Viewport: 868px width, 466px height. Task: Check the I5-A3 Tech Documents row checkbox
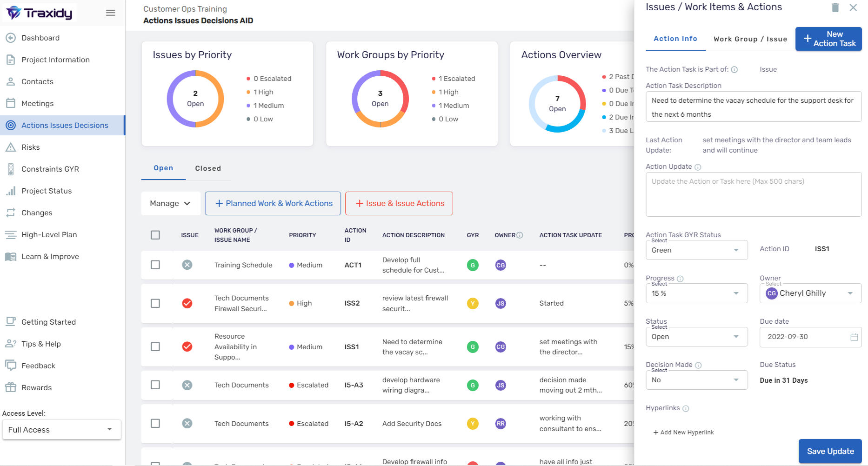[155, 385]
